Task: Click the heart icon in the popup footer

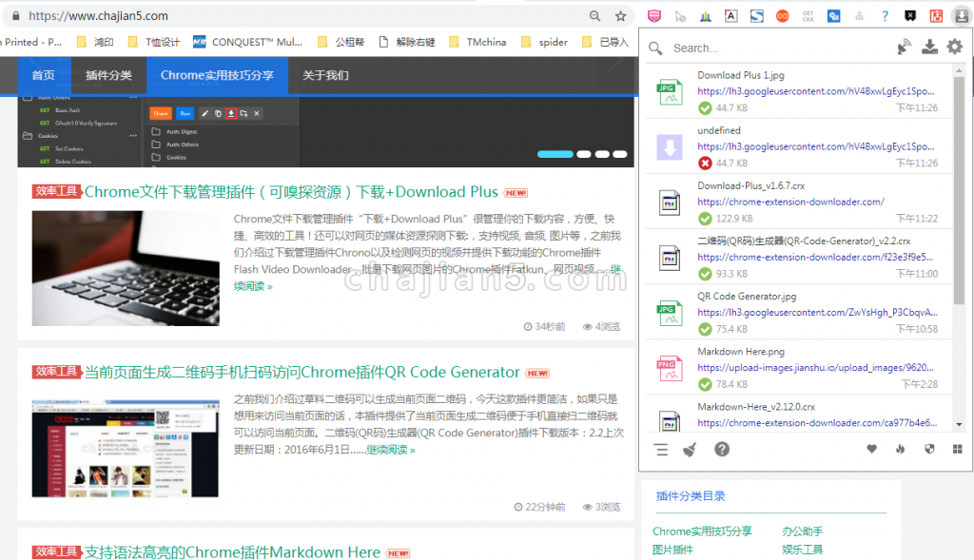Action: pyautogui.click(x=872, y=449)
